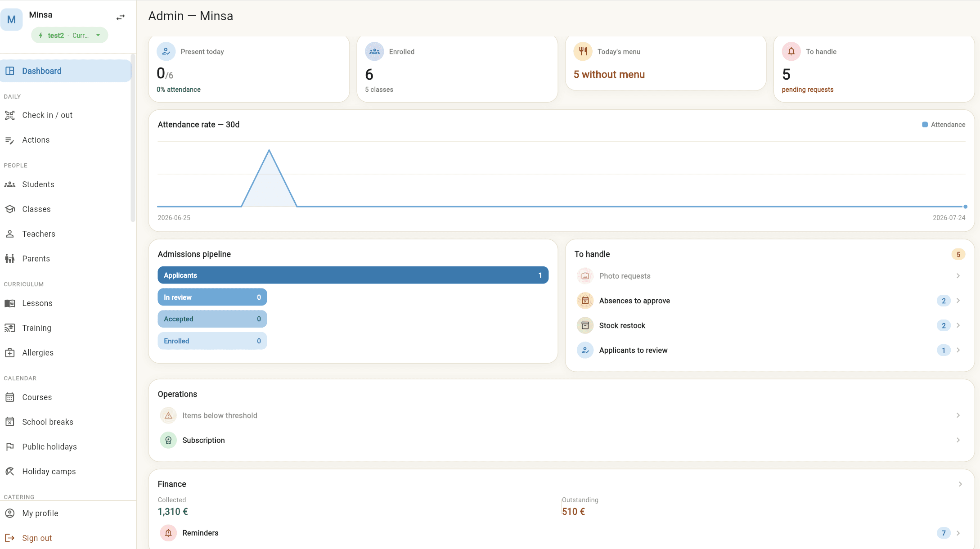Open the test2 school year dropdown
This screenshot has height=549, width=980.
click(70, 35)
